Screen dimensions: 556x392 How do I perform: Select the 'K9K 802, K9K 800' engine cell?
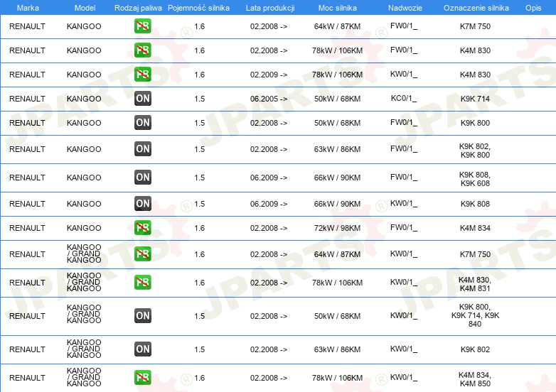pos(475,151)
